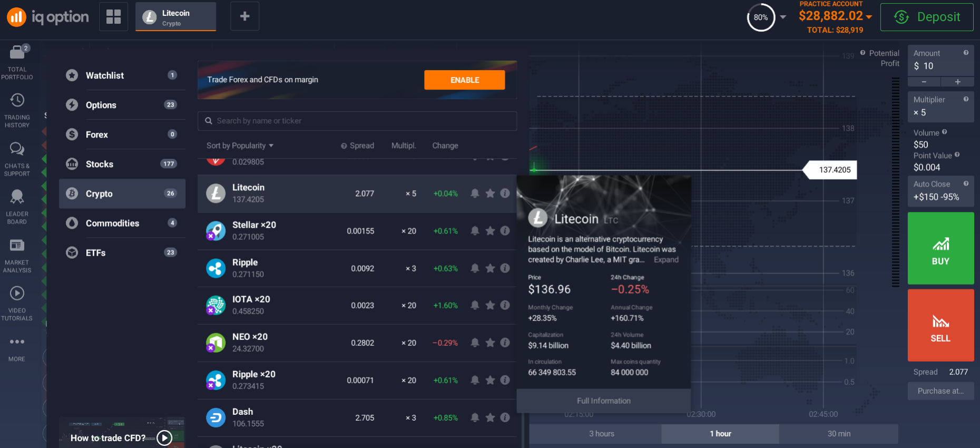Click the Multiplier help question icon
The image size is (980, 448).
[966, 99]
